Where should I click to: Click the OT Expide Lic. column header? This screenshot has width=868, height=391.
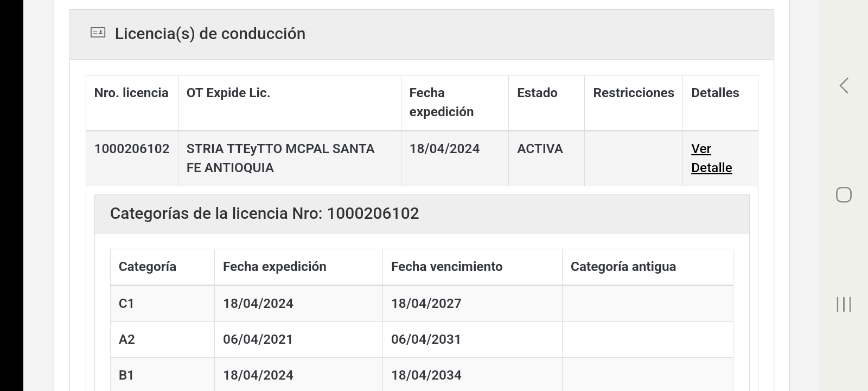[x=228, y=93]
